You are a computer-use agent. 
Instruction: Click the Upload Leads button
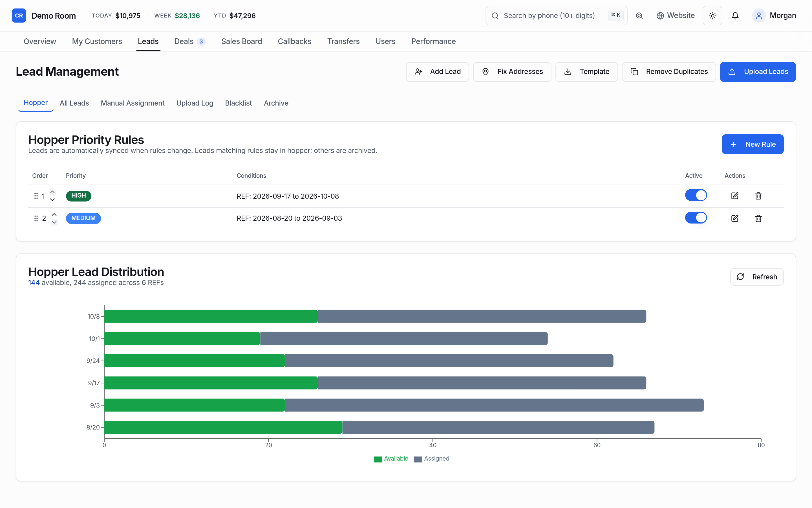tap(758, 72)
